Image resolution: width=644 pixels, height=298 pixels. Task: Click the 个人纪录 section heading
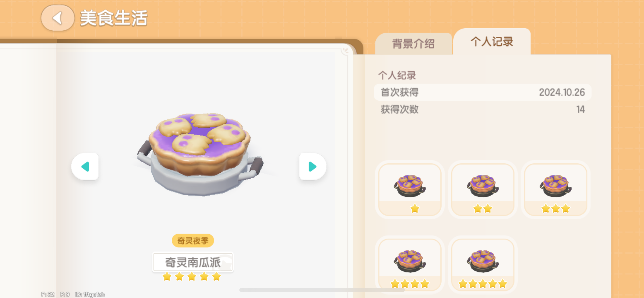click(x=397, y=75)
